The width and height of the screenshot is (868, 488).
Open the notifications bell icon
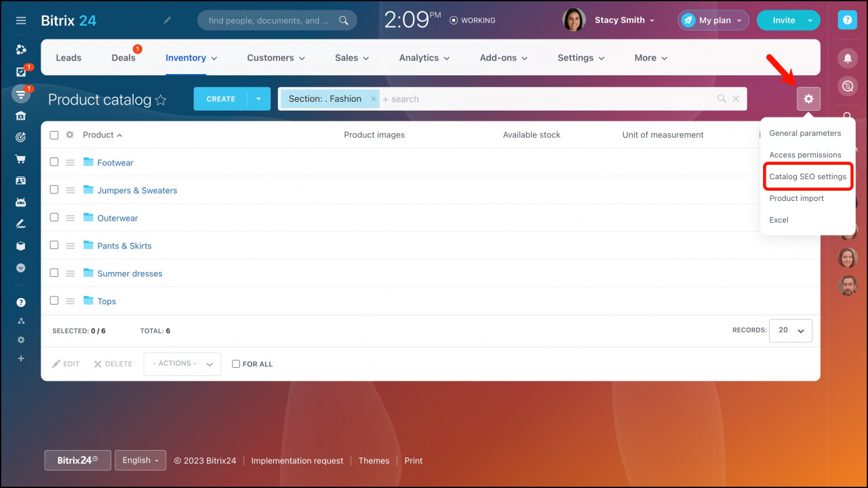[x=847, y=58]
